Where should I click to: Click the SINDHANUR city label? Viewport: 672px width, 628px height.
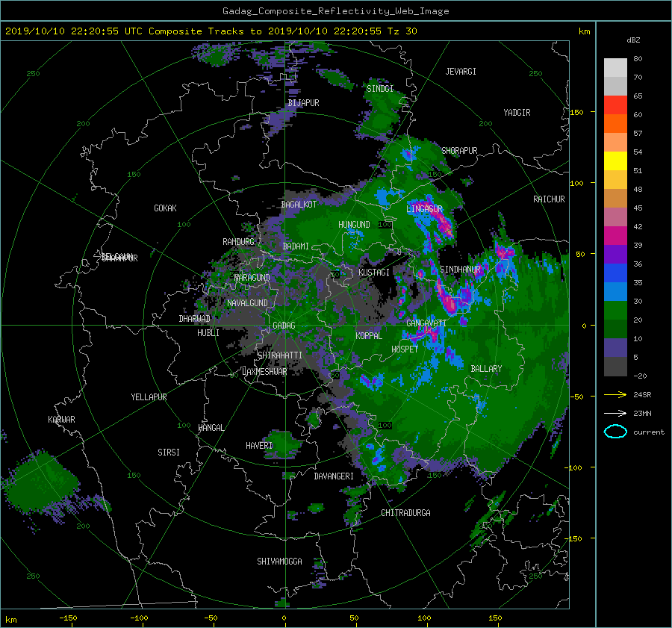(x=461, y=270)
